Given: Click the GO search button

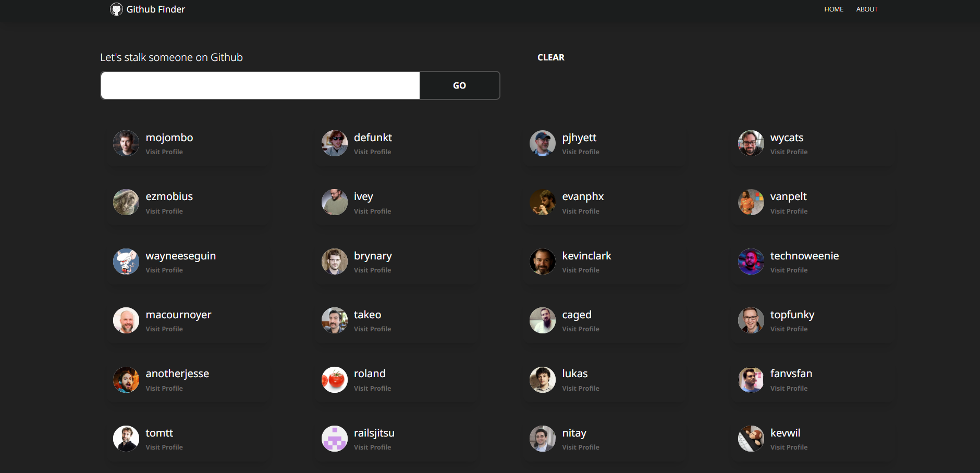Looking at the screenshot, I should click(x=459, y=85).
